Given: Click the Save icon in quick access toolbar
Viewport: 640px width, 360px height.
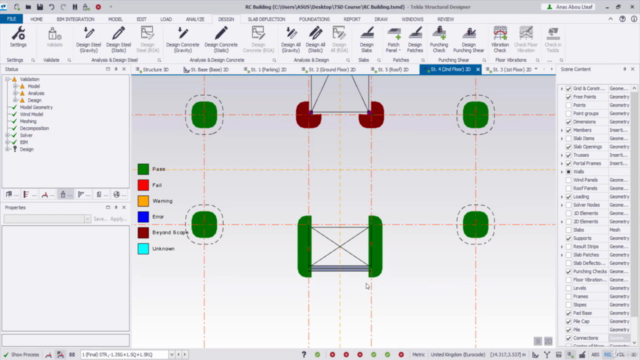Looking at the screenshot, I should [40, 7].
